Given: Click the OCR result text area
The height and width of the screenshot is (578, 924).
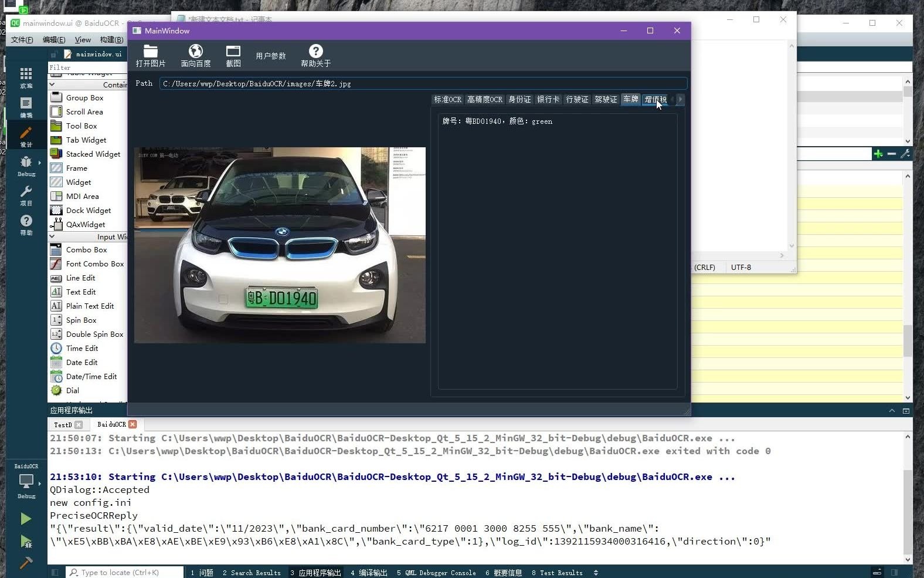Looking at the screenshot, I should pyautogui.click(x=558, y=251).
